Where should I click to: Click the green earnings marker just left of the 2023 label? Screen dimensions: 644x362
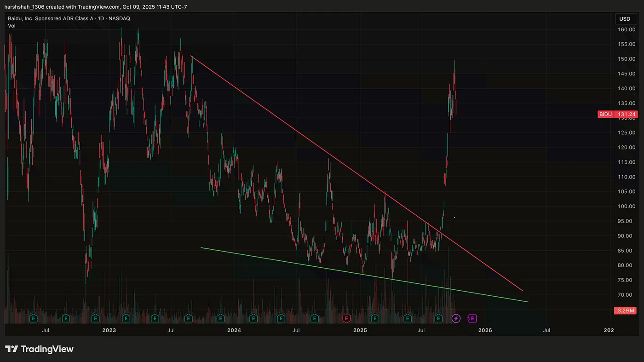pyautogui.click(x=95, y=318)
